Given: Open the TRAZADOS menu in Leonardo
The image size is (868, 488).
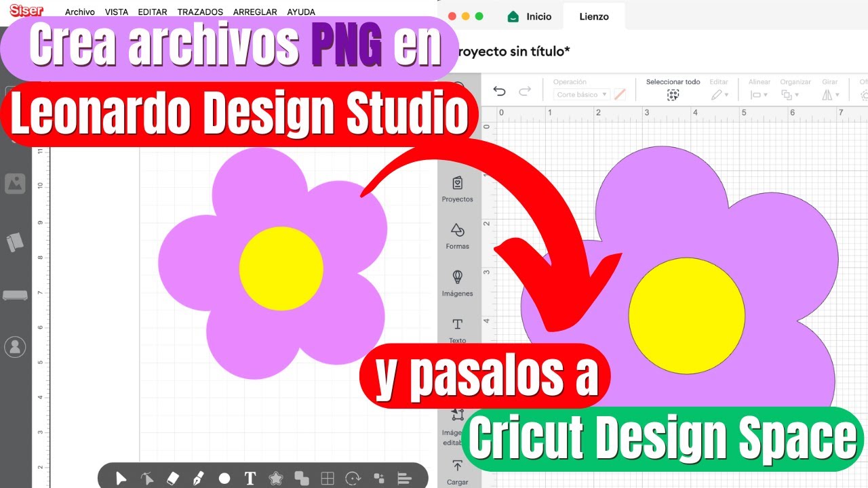Looking at the screenshot, I should click(x=200, y=12).
